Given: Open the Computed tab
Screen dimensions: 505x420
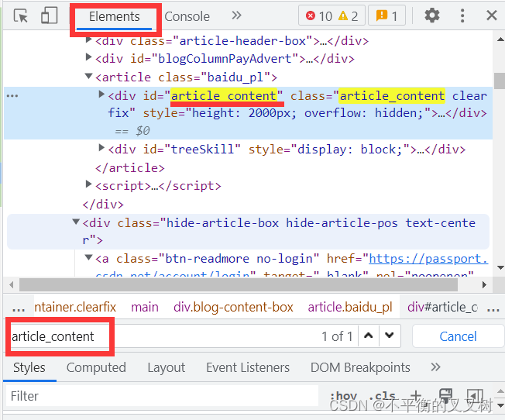Looking at the screenshot, I should coord(96,367).
